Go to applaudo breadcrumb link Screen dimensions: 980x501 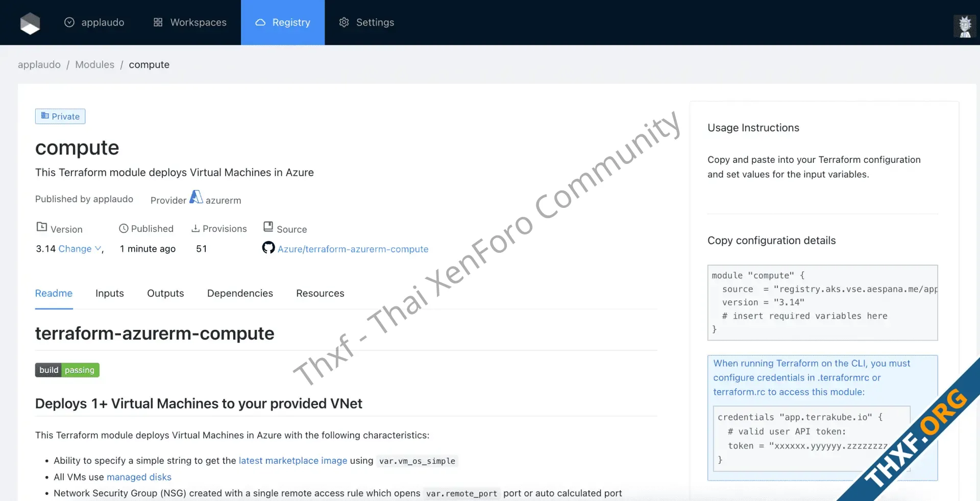click(39, 65)
